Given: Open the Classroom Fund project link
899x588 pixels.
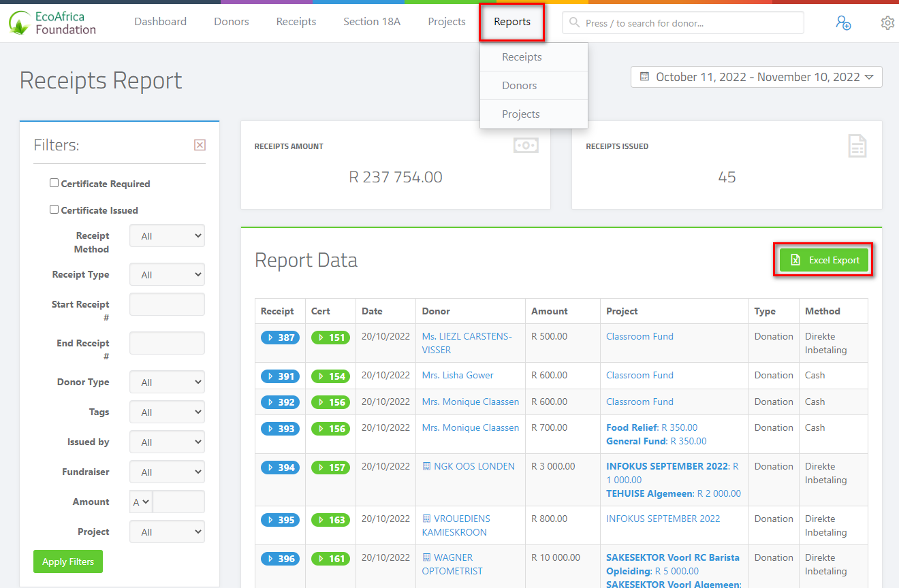Looking at the screenshot, I should (640, 336).
